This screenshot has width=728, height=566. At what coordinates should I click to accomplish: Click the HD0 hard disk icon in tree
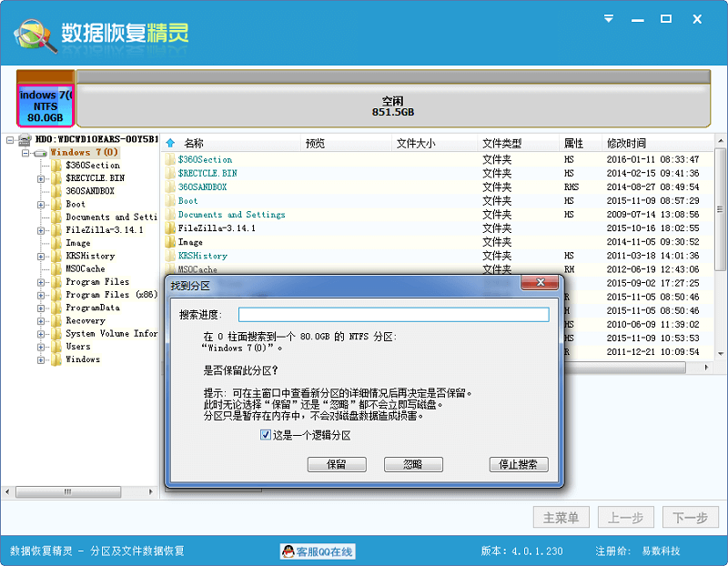pyautogui.click(x=25, y=139)
